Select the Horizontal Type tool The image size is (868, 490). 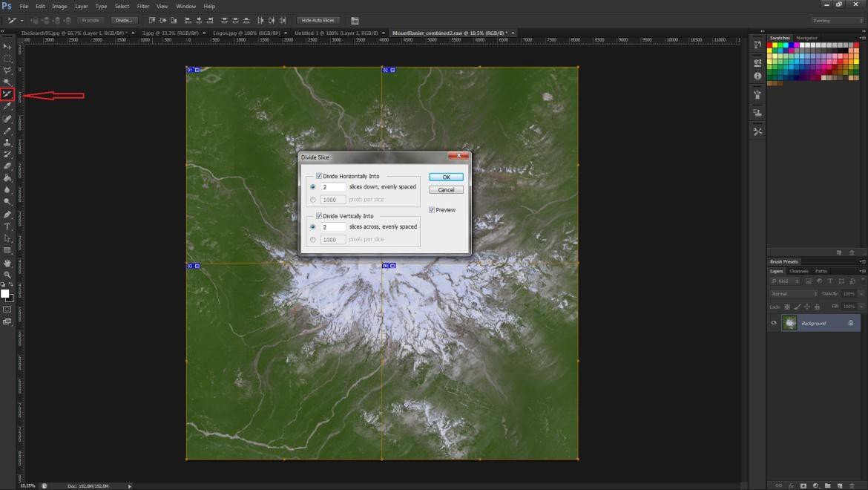(7, 226)
